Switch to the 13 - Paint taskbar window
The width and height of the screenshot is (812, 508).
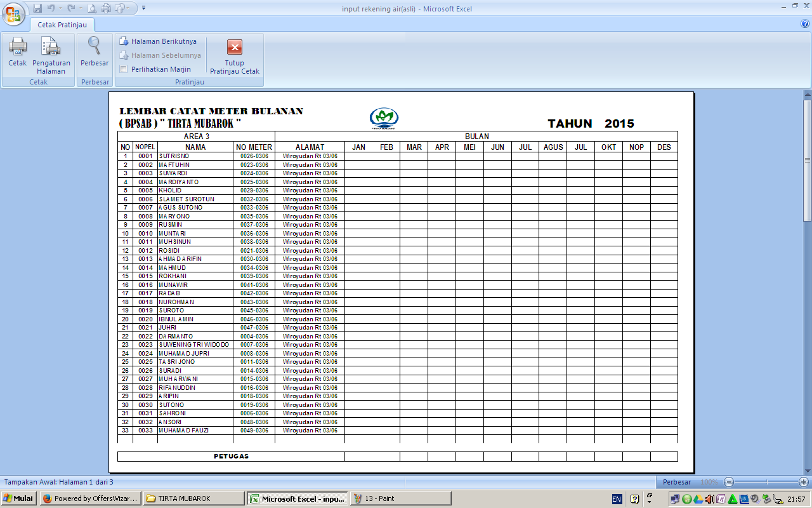(400, 498)
